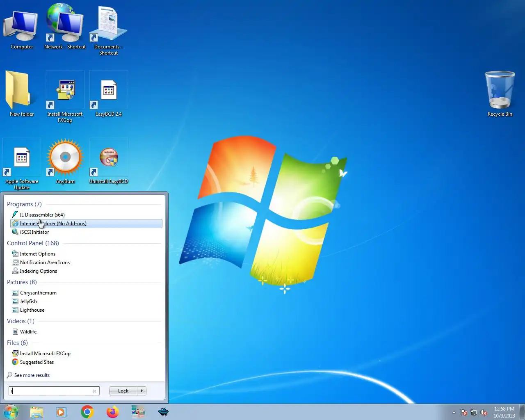Open Windows Explorer from the taskbar
This screenshot has height=420, width=525.
tap(37, 412)
